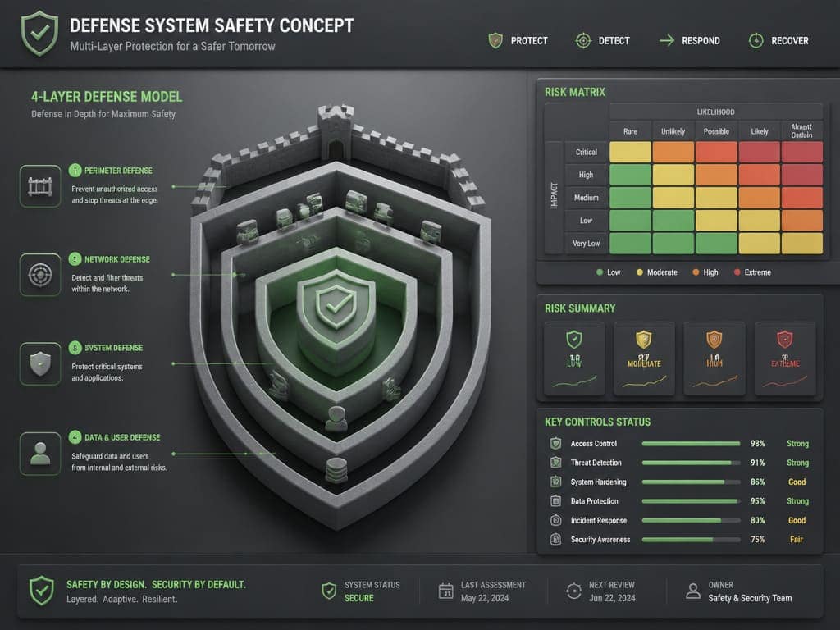Open the PROTECT nav label
Viewport: 840px width, 630px height.
point(529,41)
